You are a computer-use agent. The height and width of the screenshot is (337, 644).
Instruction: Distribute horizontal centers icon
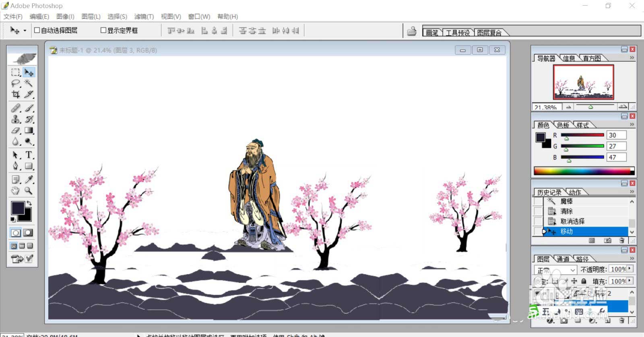pos(286,31)
